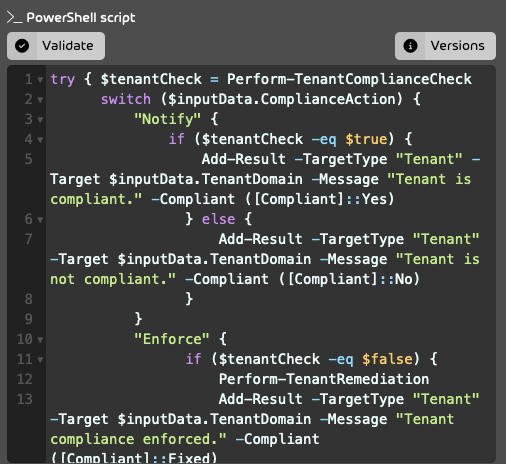This screenshot has width=506, height=464.
Task: Open the Versions panel
Action: [x=445, y=46]
